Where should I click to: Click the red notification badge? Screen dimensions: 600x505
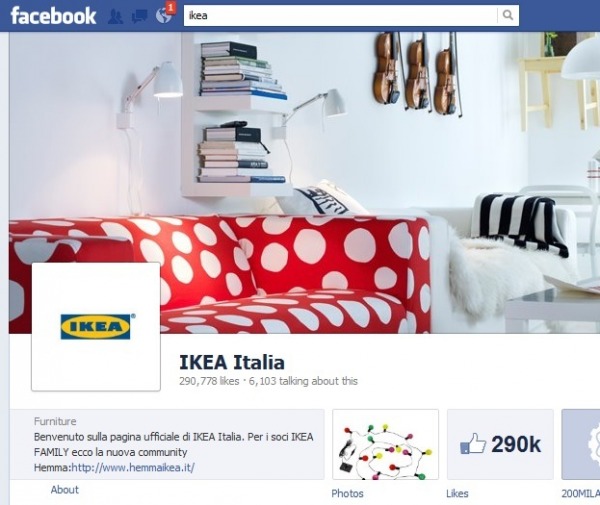[x=171, y=7]
